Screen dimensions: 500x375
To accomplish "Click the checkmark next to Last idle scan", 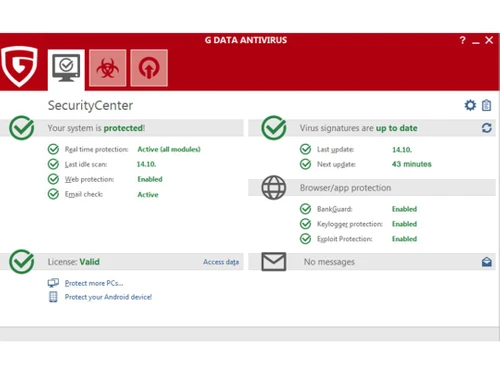I will [x=53, y=164].
